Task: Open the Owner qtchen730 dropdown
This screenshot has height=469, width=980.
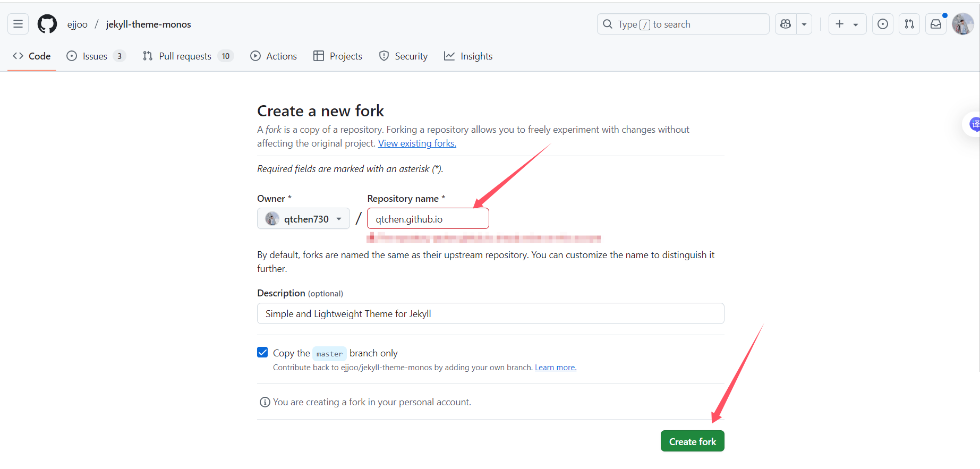Action: 303,219
